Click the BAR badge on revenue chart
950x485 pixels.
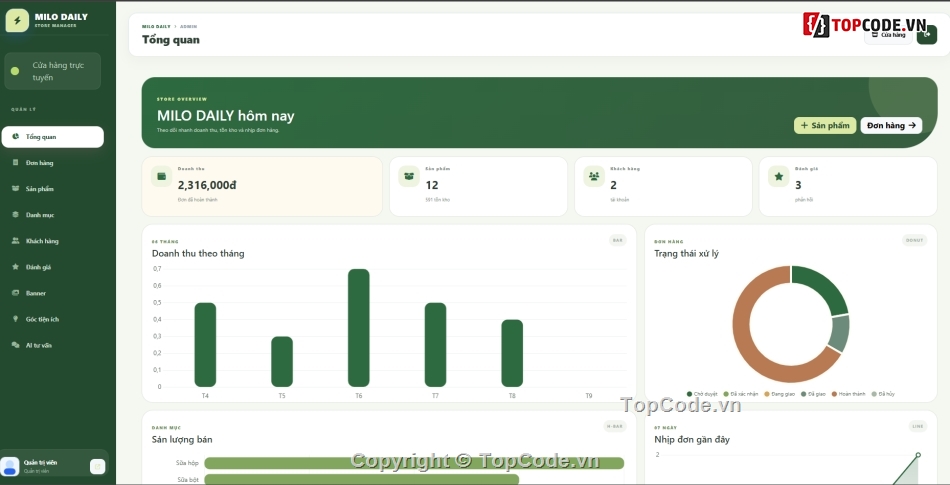coord(617,240)
